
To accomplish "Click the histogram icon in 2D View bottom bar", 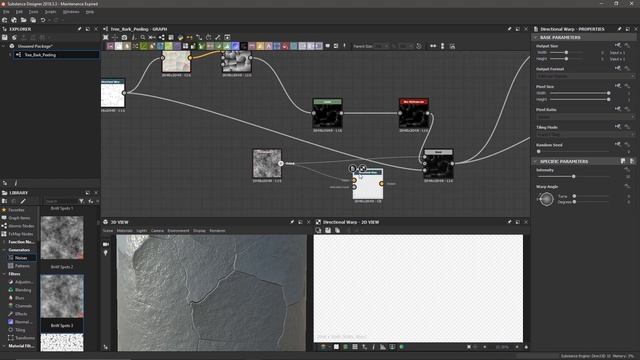I will pos(383,347).
